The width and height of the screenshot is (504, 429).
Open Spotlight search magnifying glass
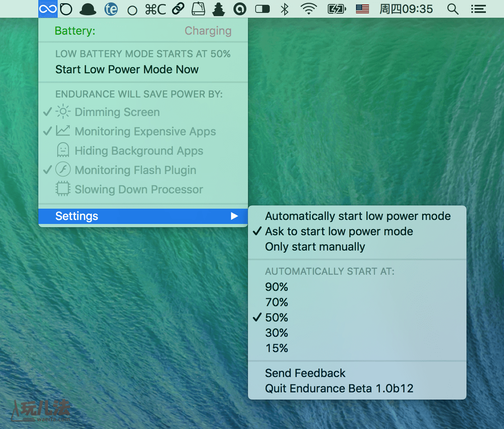click(453, 9)
